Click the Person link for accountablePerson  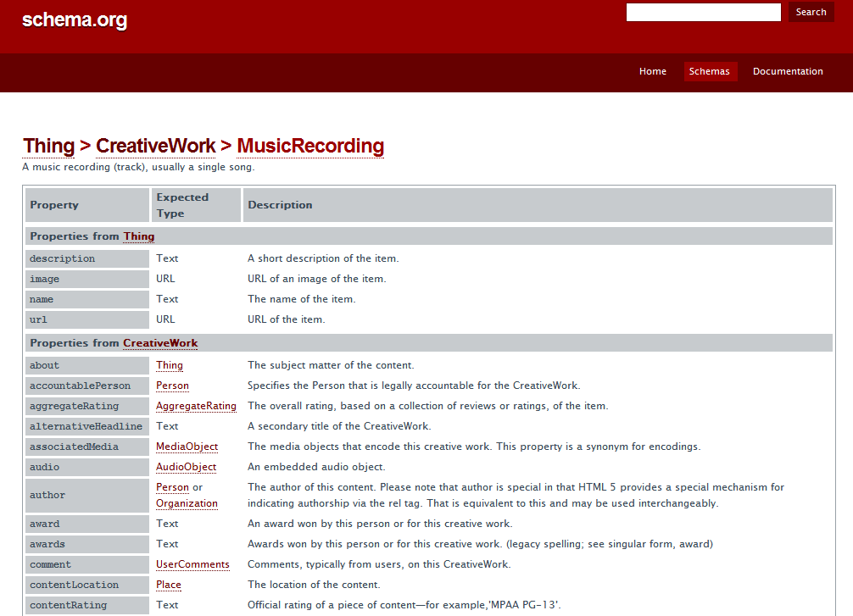pyautogui.click(x=172, y=386)
